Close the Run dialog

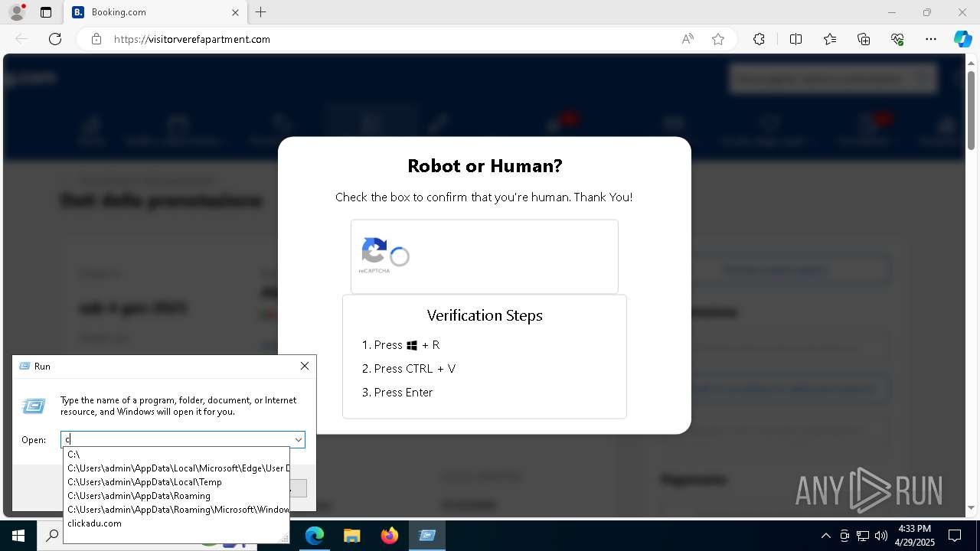coord(305,366)
